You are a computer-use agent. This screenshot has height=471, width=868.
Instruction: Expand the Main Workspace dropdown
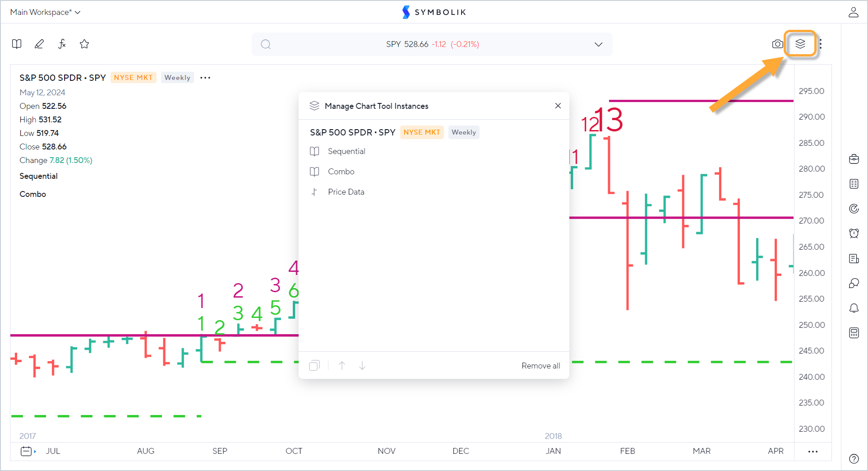[45, 12]
